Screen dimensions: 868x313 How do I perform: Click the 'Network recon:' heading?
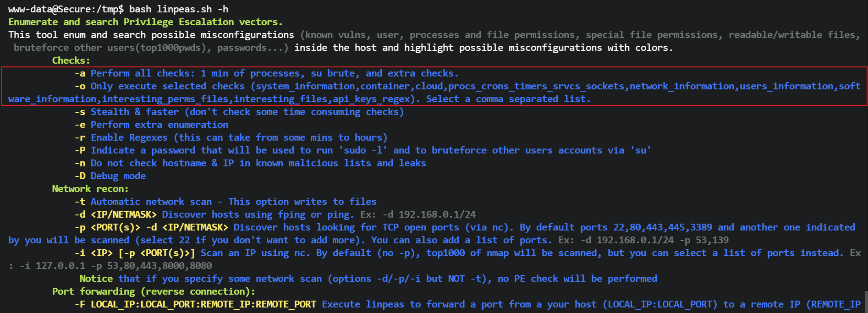point(90,189)
